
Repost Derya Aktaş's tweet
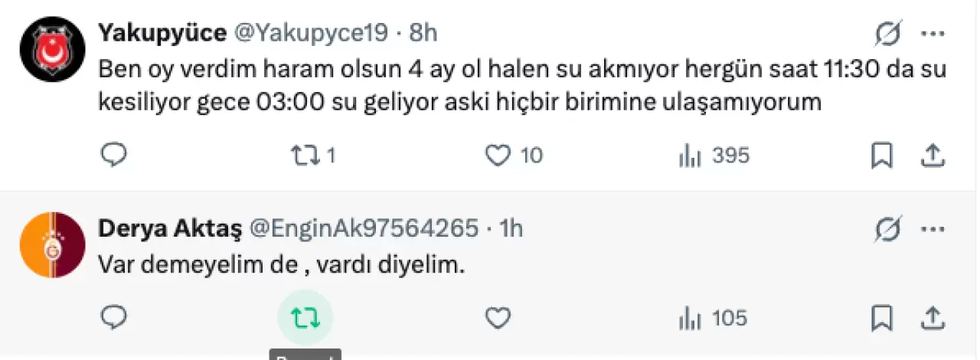tap(305, 317)
